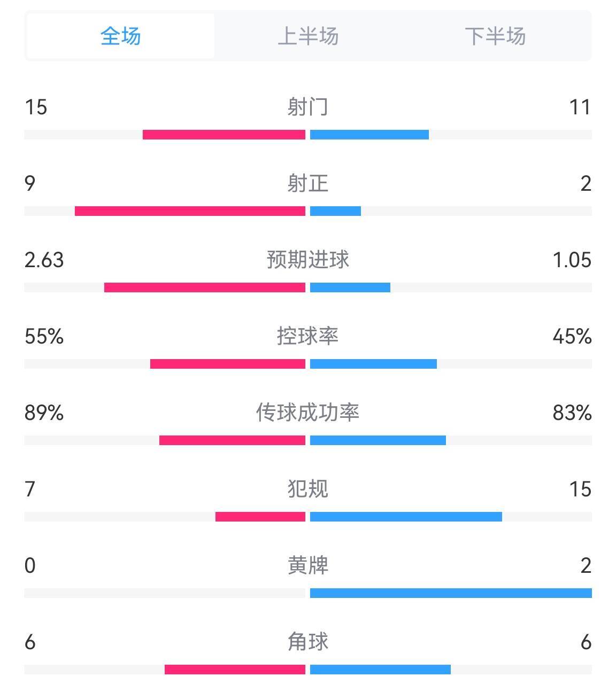The image size is (616, 700).
Task: Click the 2.63 expected goals value
Action: point(44,260)
